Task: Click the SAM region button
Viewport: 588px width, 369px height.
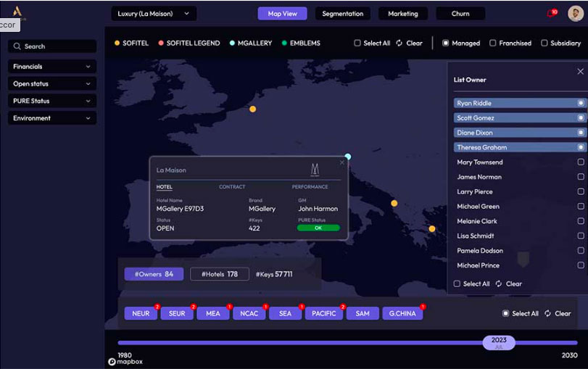Action: 363,313
